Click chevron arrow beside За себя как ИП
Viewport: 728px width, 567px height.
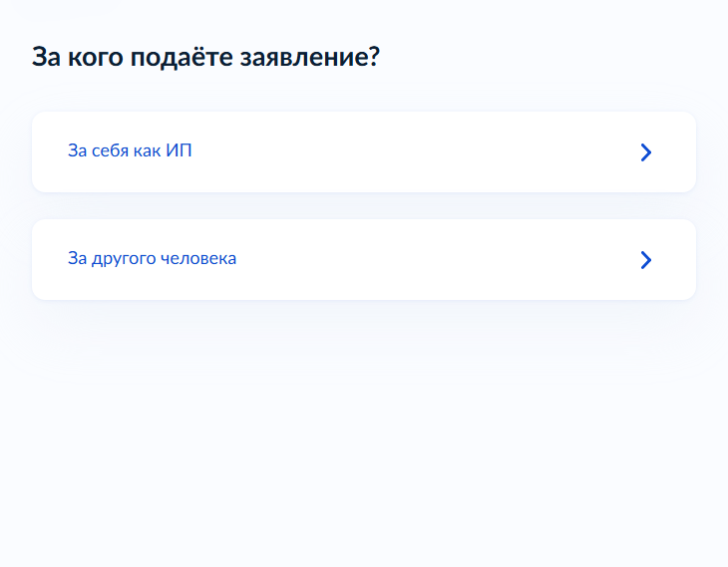coord(646,152)
